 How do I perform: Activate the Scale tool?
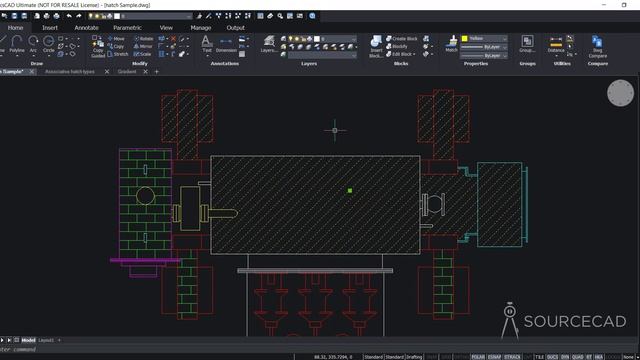tap(142, 54)
